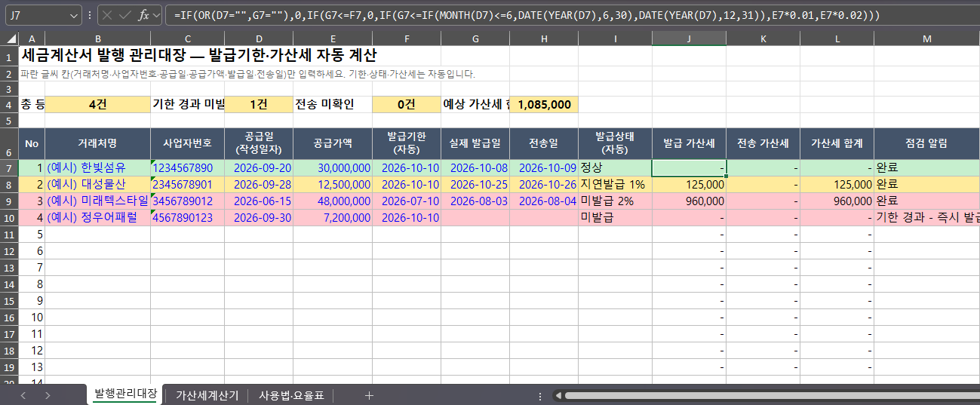The height and width of the screenshot is (405, 980).
Task: Switch to the 가산세계산기 sheet tab
Action: (x=207, y=394)
